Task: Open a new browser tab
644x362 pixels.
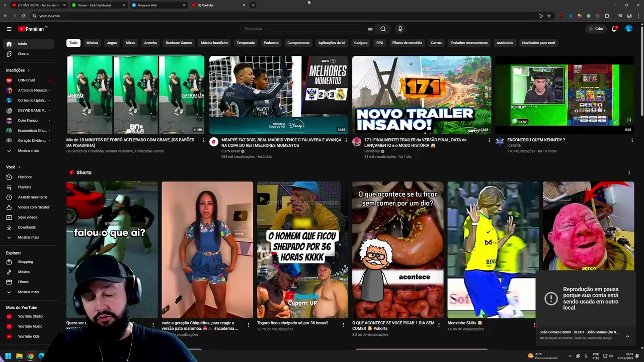Action: click(253, 5)
